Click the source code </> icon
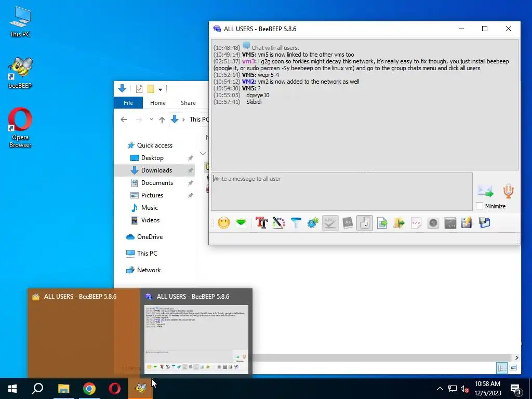This screenshot has width=532, height=399. (x=416, y=223)
